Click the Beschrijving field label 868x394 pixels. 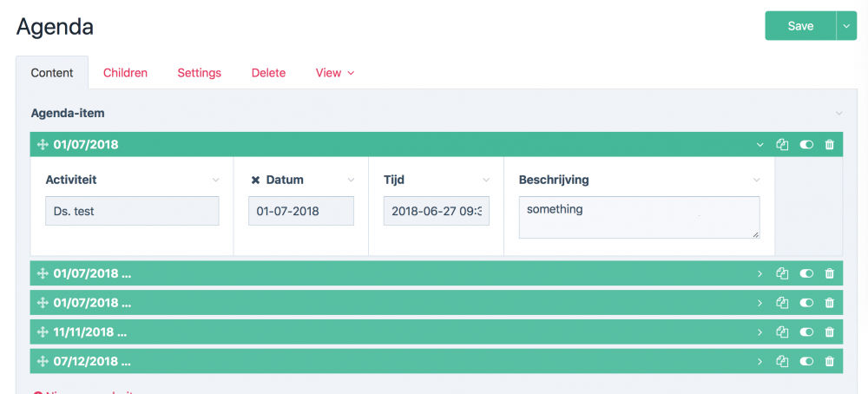point(554,180)
